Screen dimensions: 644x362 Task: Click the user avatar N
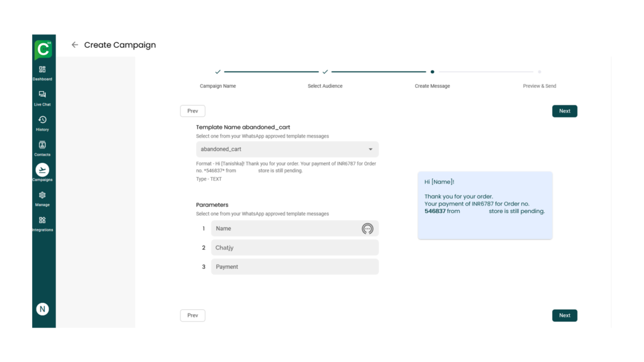[x=42, y=309]
